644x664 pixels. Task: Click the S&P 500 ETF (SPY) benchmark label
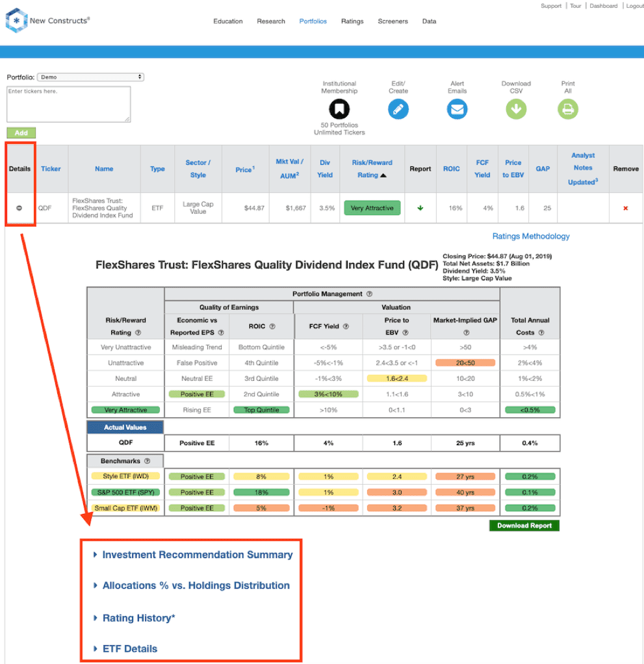click(x=125, y=492)
